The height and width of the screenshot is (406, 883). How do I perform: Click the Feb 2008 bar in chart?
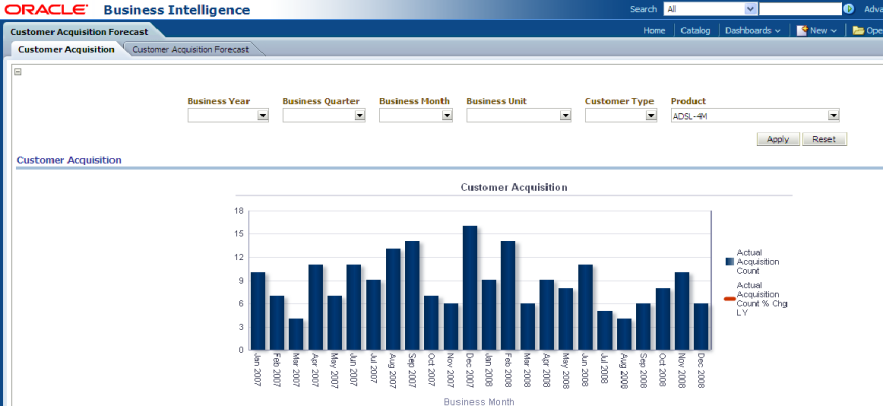pos(508,296)
